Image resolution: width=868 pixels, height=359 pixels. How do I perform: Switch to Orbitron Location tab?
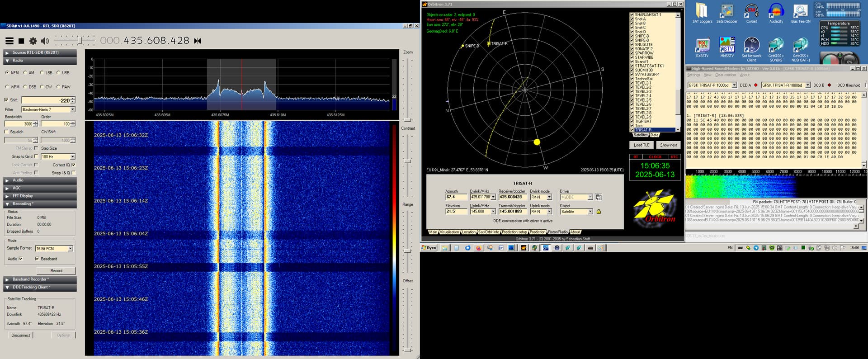[468, 232]
